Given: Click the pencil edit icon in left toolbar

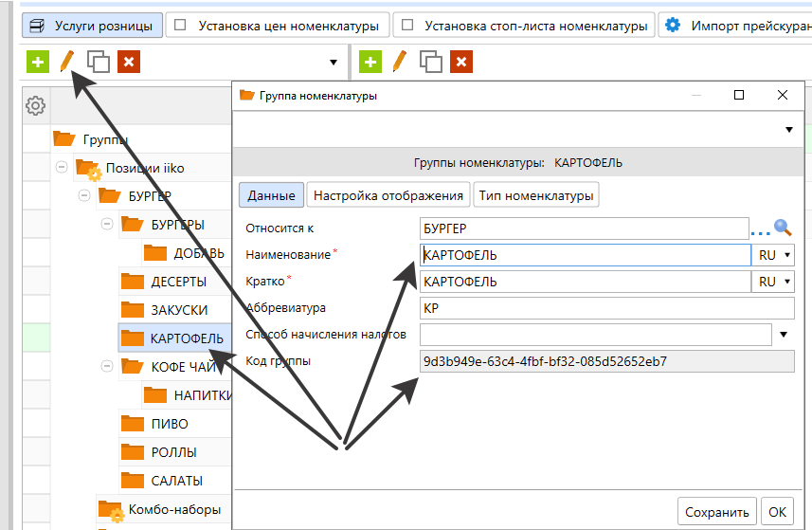Looking at the screenshot, I should click(67, 63).
